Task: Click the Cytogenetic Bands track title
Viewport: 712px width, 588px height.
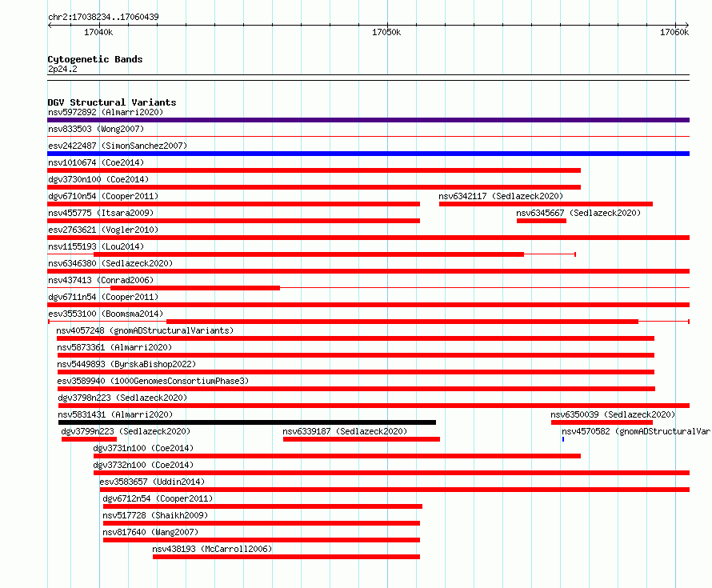Action: 95,59
